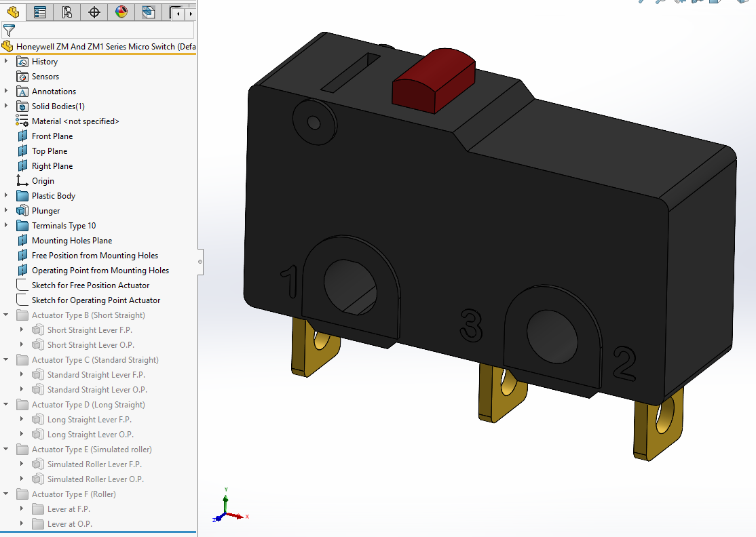Select the Mounting Holes Plane icon
The width and height of the screenshot is (756, 537).
[22, 240]
